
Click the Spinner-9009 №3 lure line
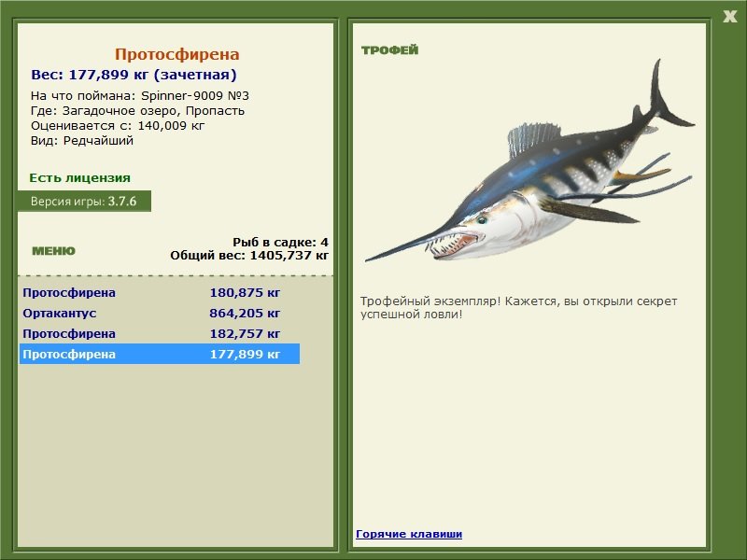(139, 96)
